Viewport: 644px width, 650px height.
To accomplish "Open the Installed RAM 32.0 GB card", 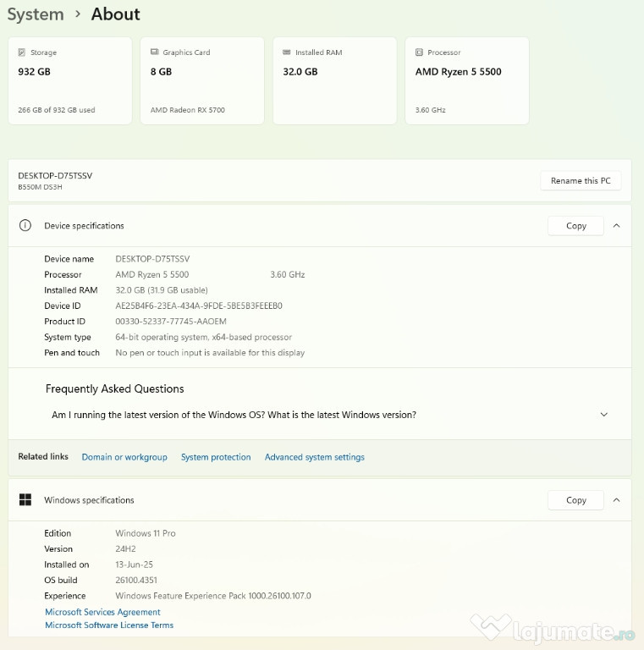I will pos(335,81).
